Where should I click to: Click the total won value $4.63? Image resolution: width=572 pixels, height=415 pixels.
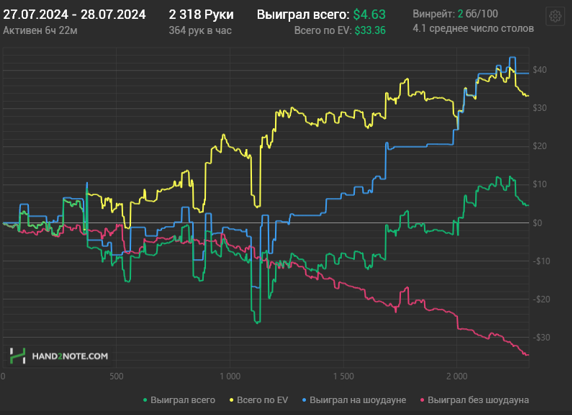coord(369,15)
